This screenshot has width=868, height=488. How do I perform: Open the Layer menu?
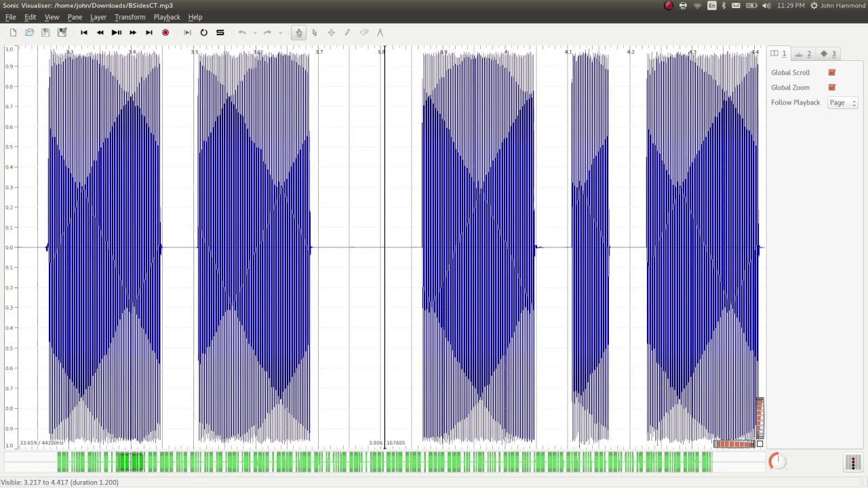coord(98,17)
